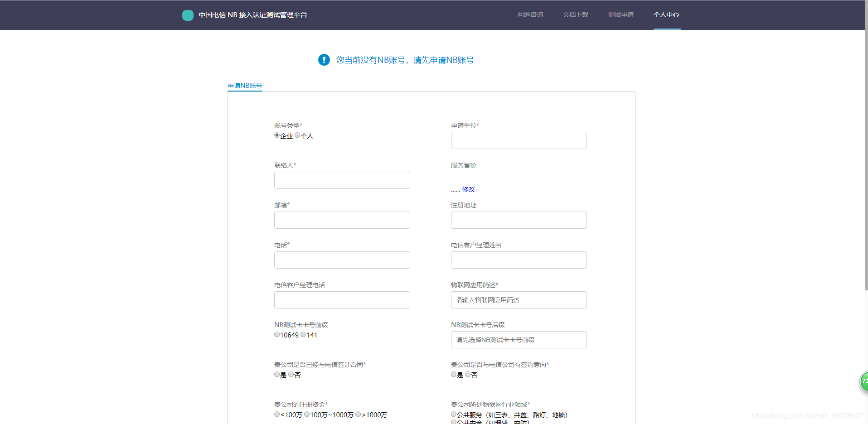This screenshot has width=868, height=424.
Task: Choose ≤100万 registered capital
Action: click(x=277, y=414)
